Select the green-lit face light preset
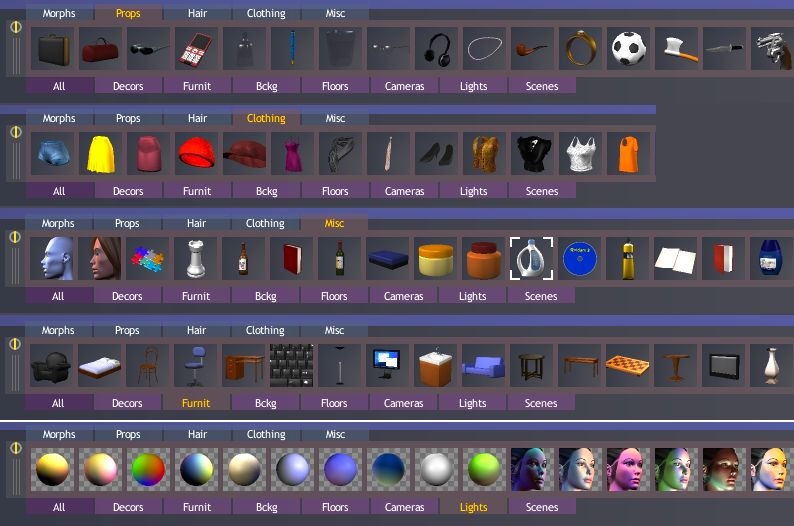794x526 pixels. click(677, 469)
